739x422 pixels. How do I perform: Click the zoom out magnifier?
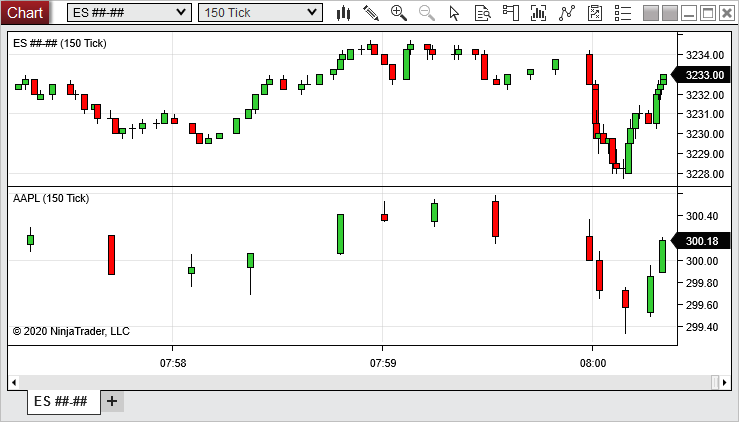click(427, 13)
